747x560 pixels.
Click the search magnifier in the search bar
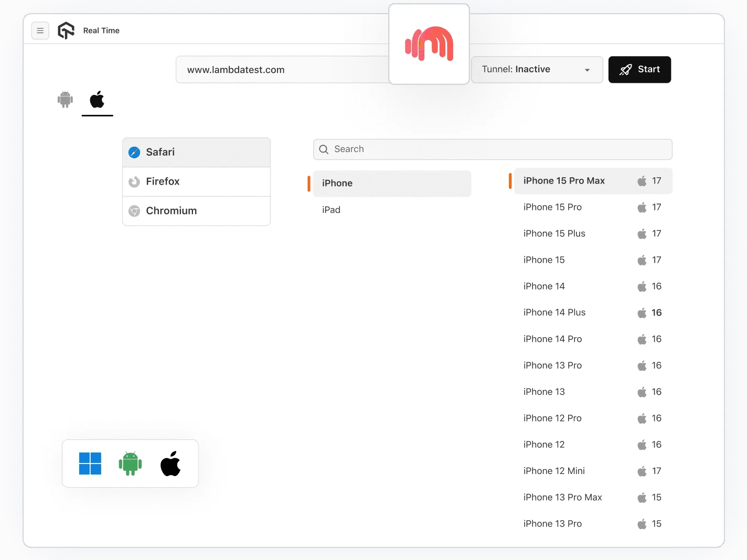coord(323,149)
